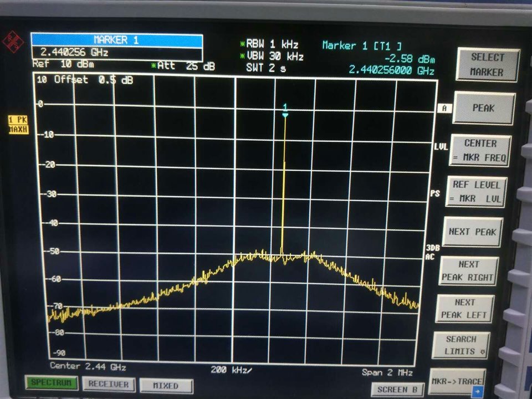Edit the MARKER 1 frequency field
This screenshot has width=532, height=399.
coord(117,53)
